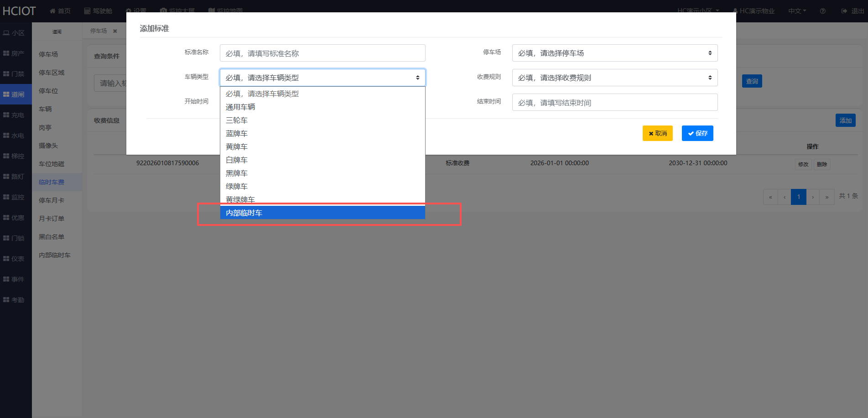Open 停车月卡 in the submenu
The image size is (868, 418).
(x=52, y=200)
